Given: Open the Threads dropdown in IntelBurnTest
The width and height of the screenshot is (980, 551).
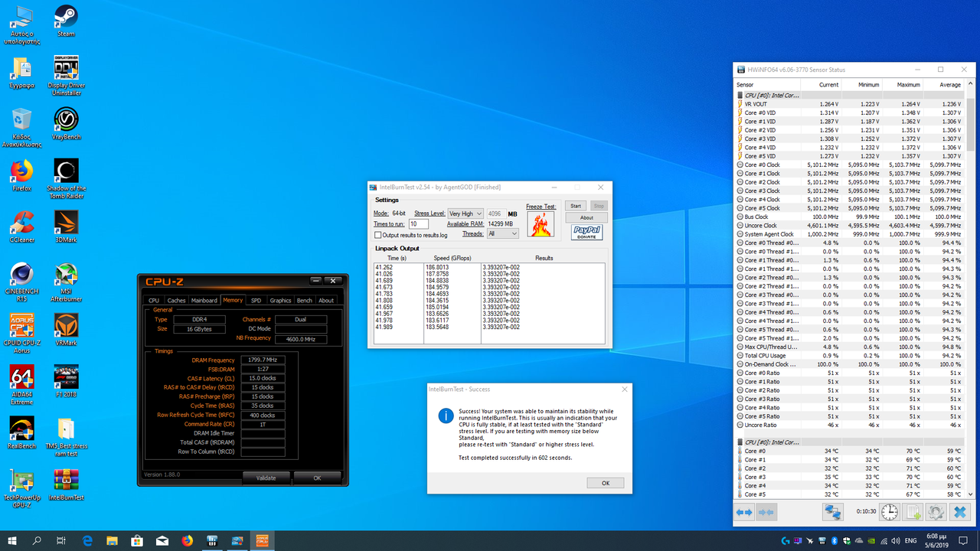Looking at the screenshot, I should (502, 233).
